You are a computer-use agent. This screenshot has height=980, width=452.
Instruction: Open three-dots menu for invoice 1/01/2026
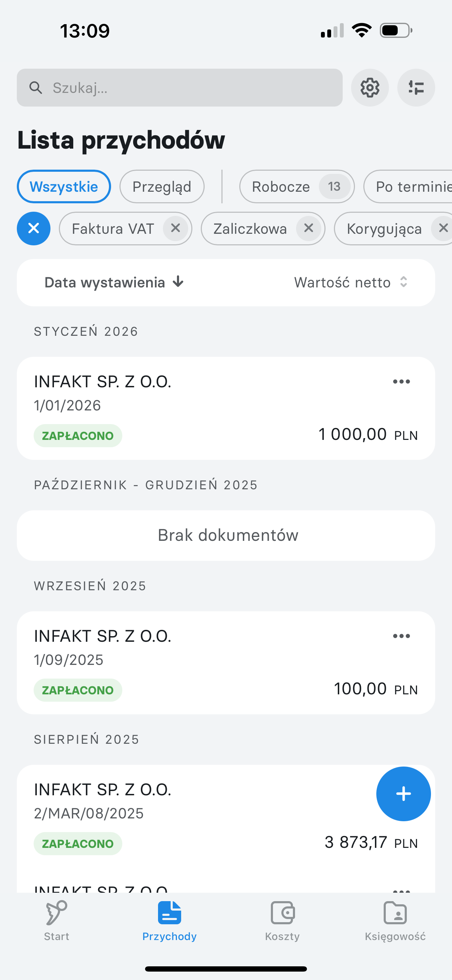[x=402, y=382]
